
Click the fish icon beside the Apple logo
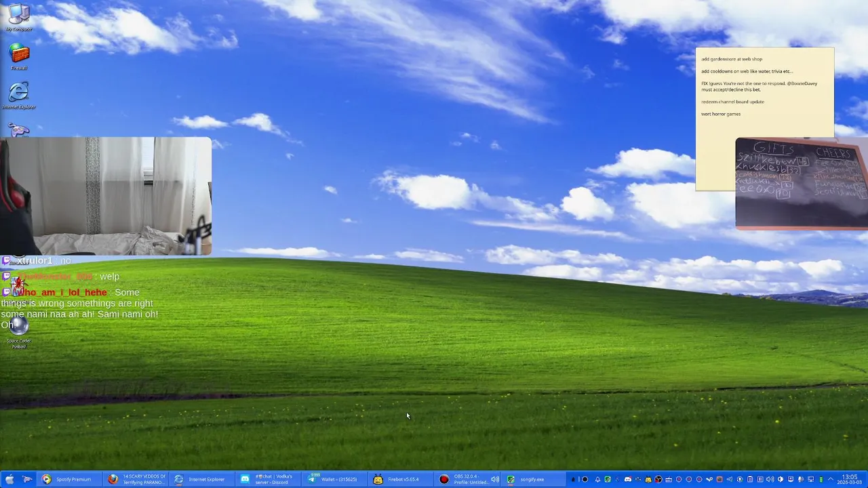[x=27, y=479]
